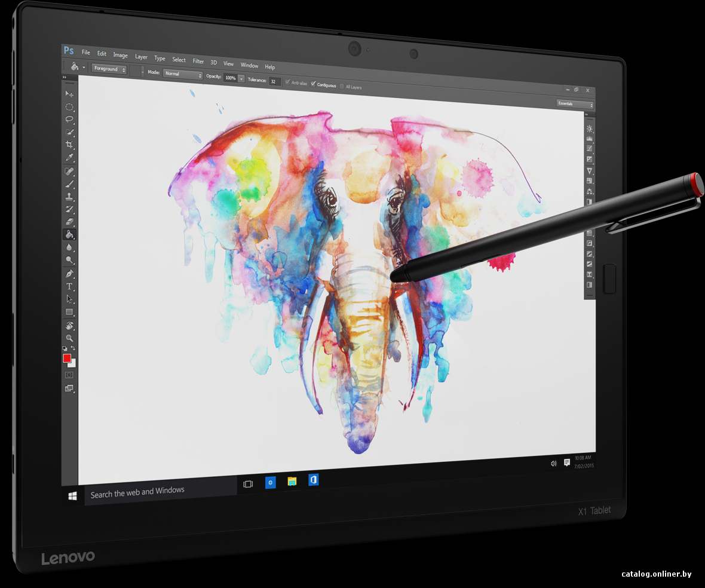This screenshot has height=588, width=705.
Task: Select the Brush tool
Action: pos(69,184)
